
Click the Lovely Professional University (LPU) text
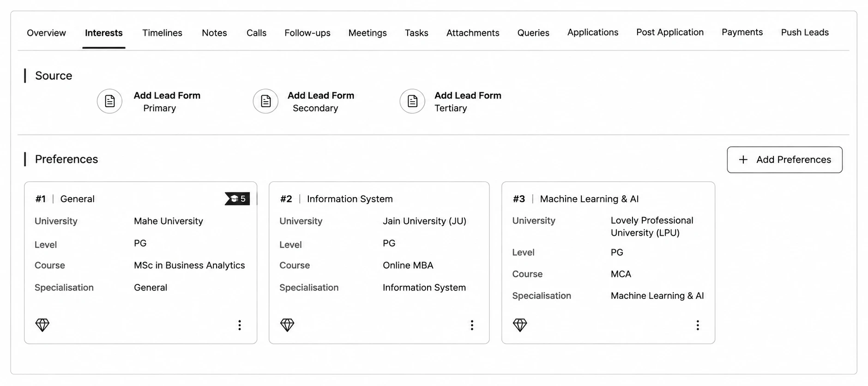tap(652, 227)
